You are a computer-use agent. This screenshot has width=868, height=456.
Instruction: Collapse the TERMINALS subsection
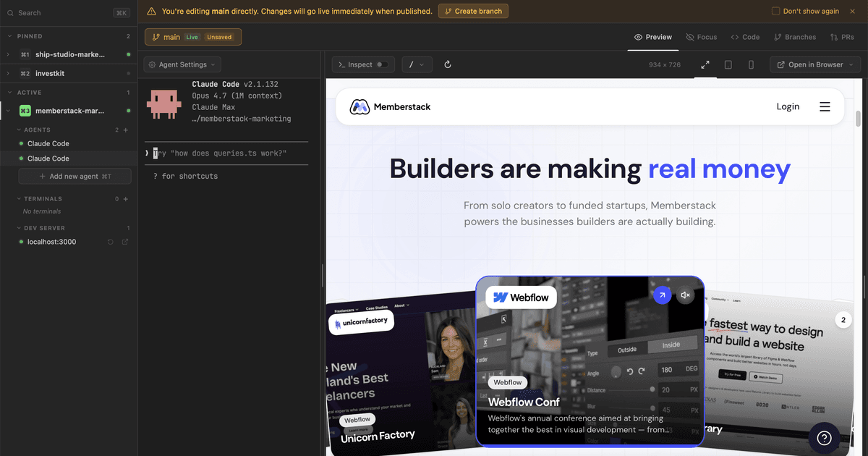(x=20, y=199)
